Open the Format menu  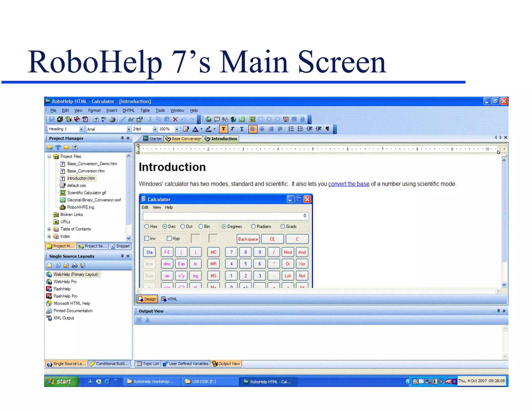(x=94, y=110)
